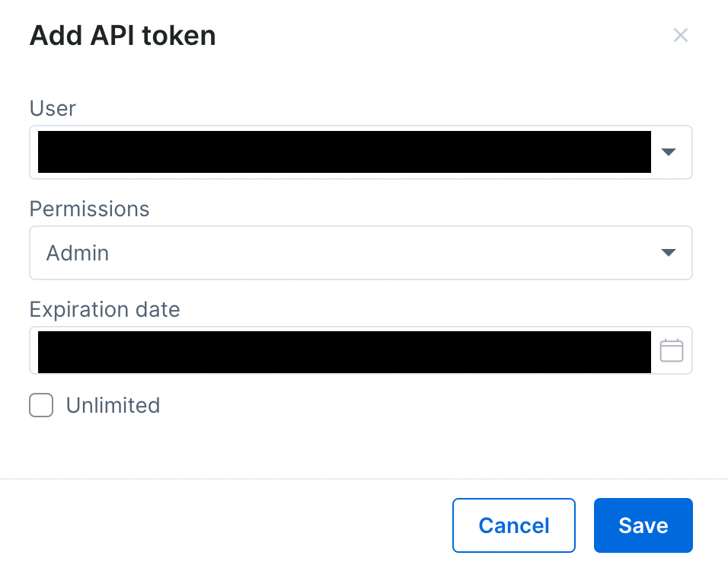Confirm token creation with blue Save
Image resolution: width=728 pixels, height=565 pixels.
[x=643, y=525]
